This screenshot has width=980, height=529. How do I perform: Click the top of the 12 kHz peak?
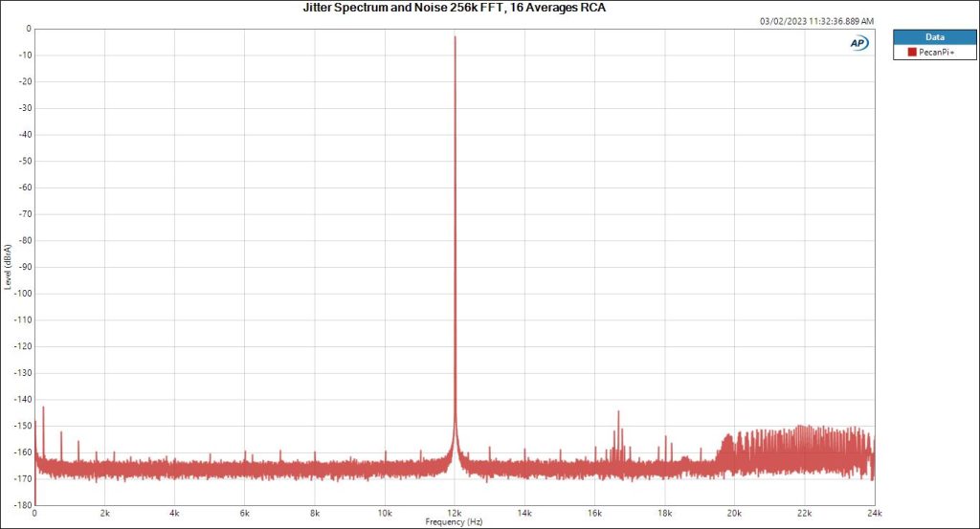[x=455, y=38]
